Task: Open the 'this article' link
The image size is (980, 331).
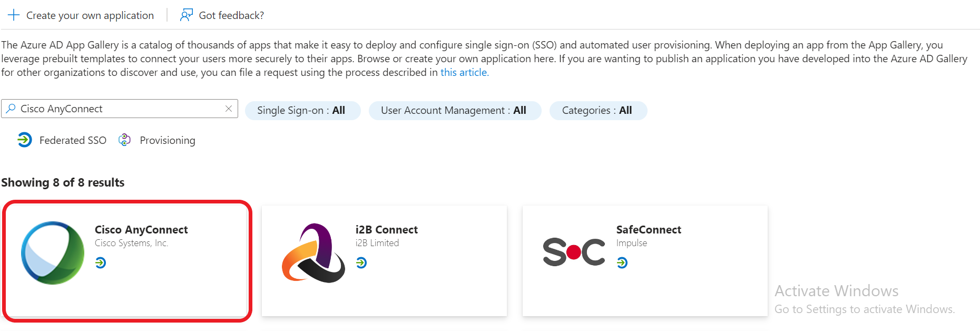Action: point(464,72)
